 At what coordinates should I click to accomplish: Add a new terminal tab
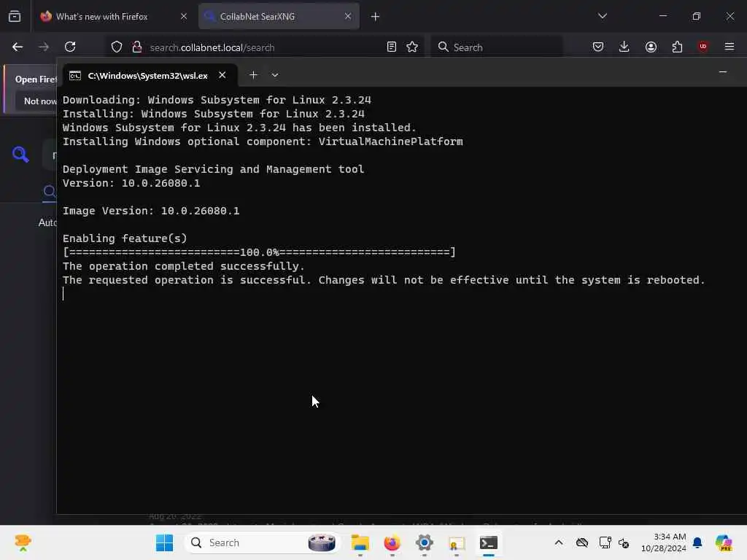tap(253, 75)
